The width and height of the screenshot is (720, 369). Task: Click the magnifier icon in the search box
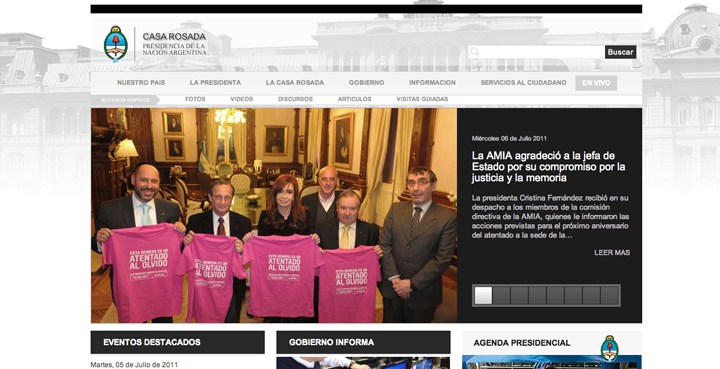[474, 52]
